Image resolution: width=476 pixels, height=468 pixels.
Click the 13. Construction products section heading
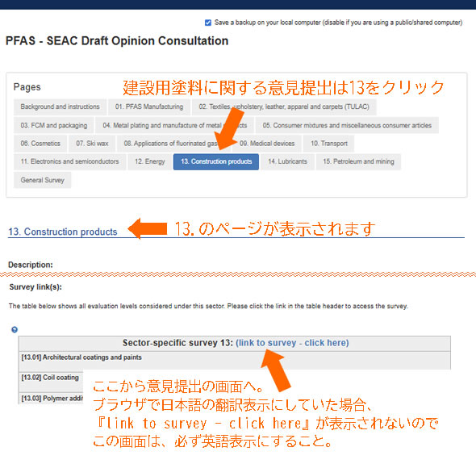(x=63, y=232)
